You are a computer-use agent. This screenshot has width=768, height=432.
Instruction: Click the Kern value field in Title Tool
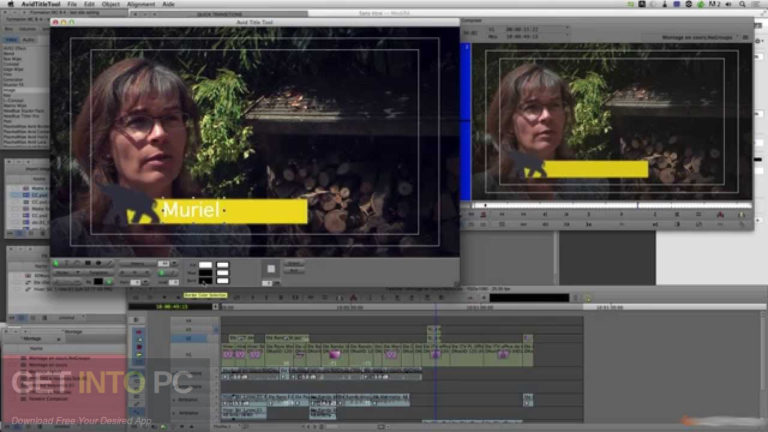[x=135, y=282]
